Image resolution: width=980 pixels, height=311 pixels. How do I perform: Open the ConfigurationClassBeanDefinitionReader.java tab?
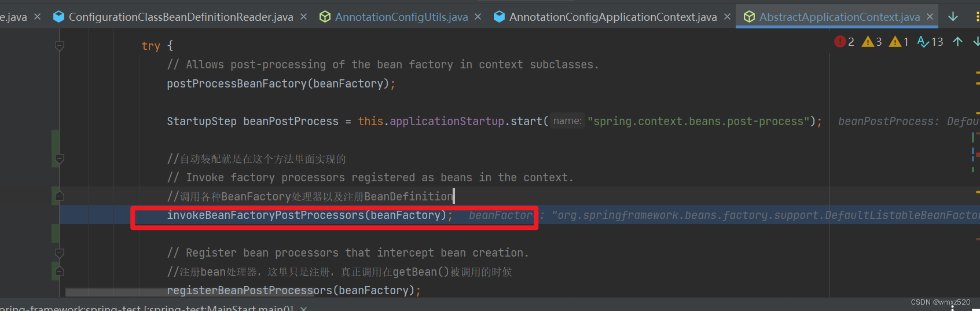(x=181, y=17)
